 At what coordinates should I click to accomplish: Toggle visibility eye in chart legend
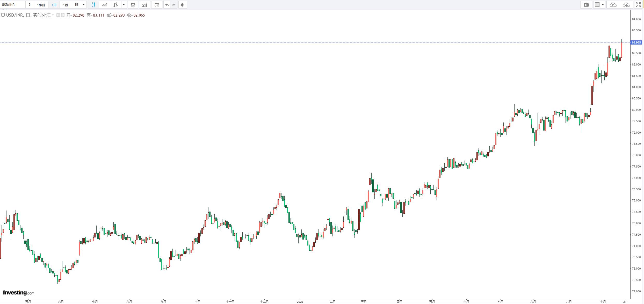(58, 15)
